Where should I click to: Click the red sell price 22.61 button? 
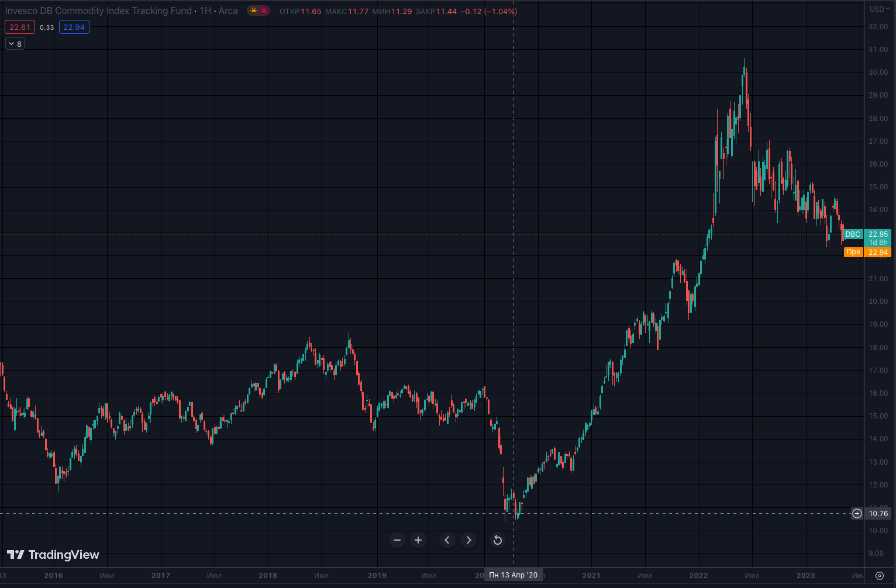click(20, 27)
